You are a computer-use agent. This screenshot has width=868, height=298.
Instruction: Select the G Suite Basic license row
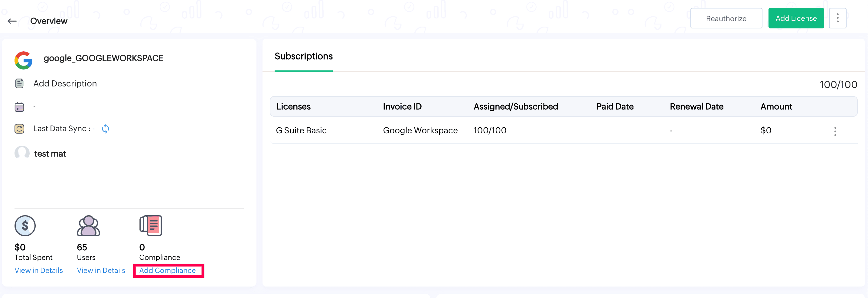pos(301,130)
